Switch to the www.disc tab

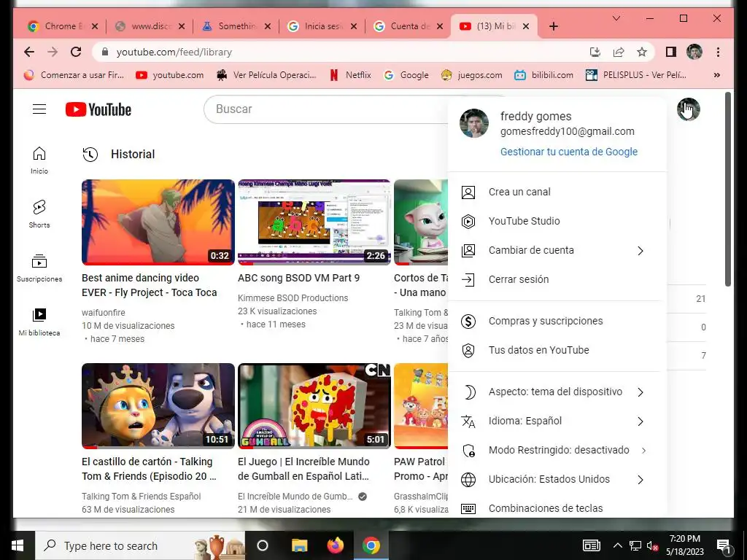pyautogui.click(x=150, y=26)
